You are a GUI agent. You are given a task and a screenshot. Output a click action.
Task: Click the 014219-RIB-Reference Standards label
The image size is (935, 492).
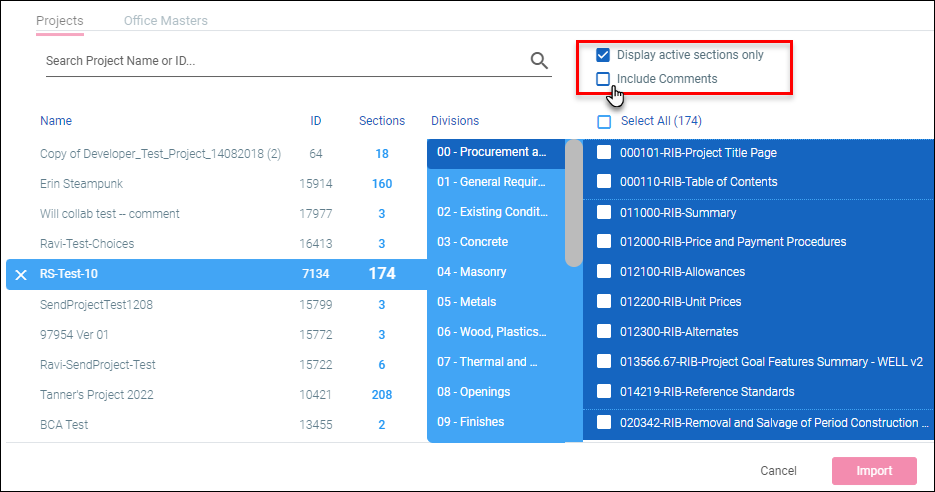[x=707, y=392]
